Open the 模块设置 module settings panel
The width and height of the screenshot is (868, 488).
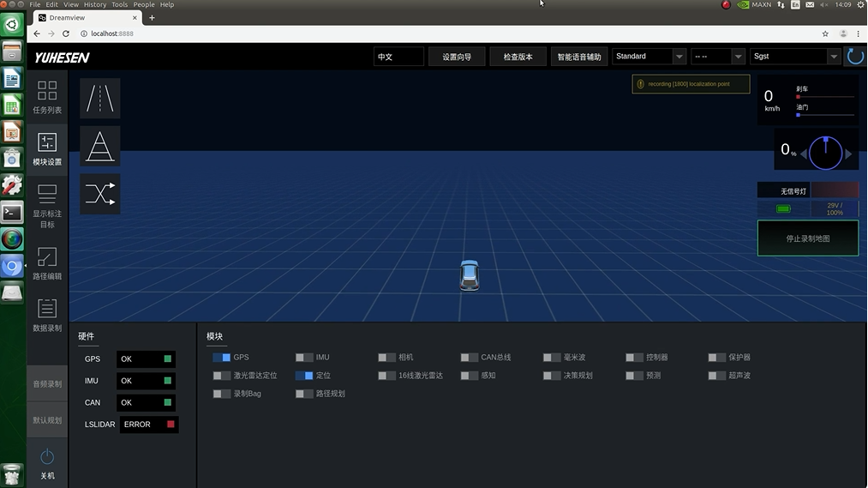[x=47, y=148]
